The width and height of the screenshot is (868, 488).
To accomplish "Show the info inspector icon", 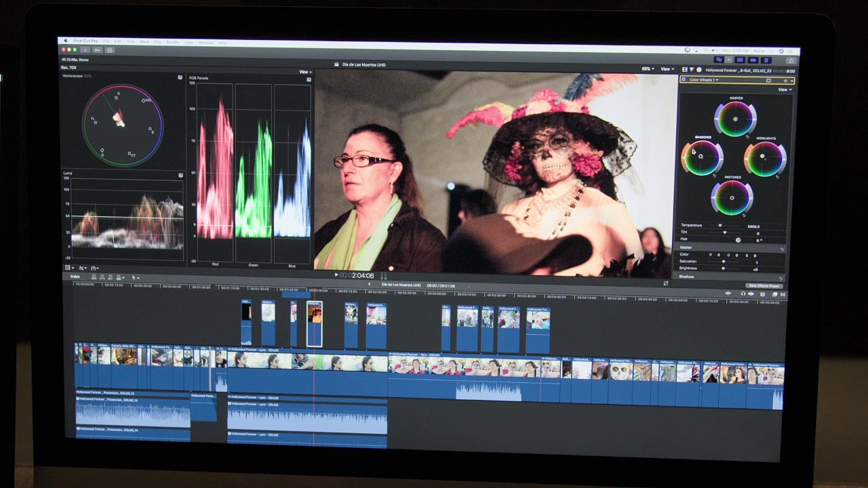I will tap(698, 70).
